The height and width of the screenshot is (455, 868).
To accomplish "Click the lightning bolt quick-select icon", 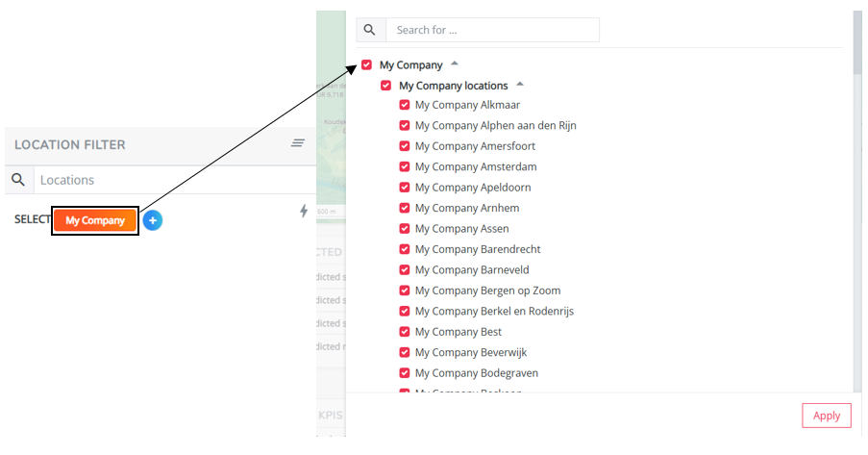I will tap(304, 211).
